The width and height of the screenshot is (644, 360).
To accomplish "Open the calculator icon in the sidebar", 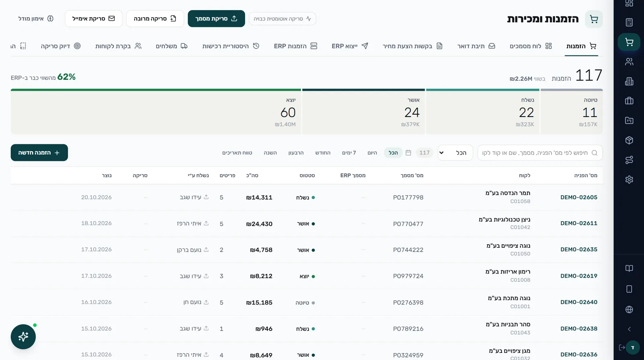I will point(629,23).
